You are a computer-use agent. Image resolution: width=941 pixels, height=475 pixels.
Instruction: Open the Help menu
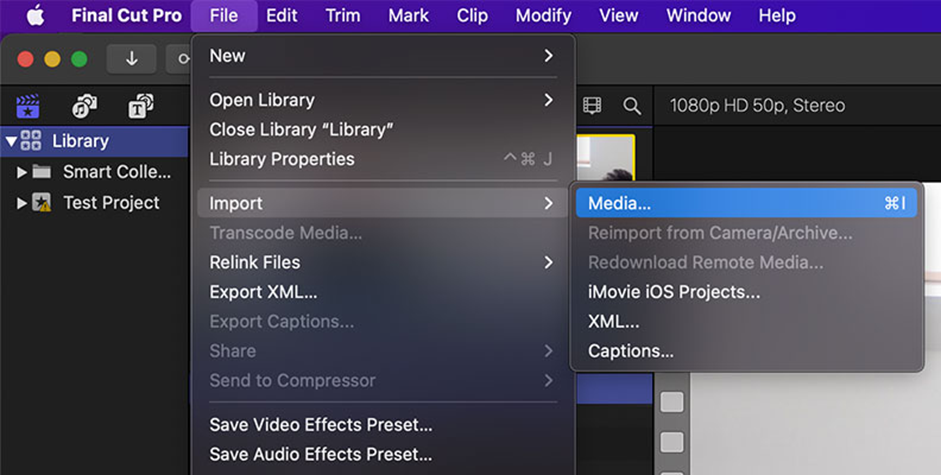pos(777,16)
